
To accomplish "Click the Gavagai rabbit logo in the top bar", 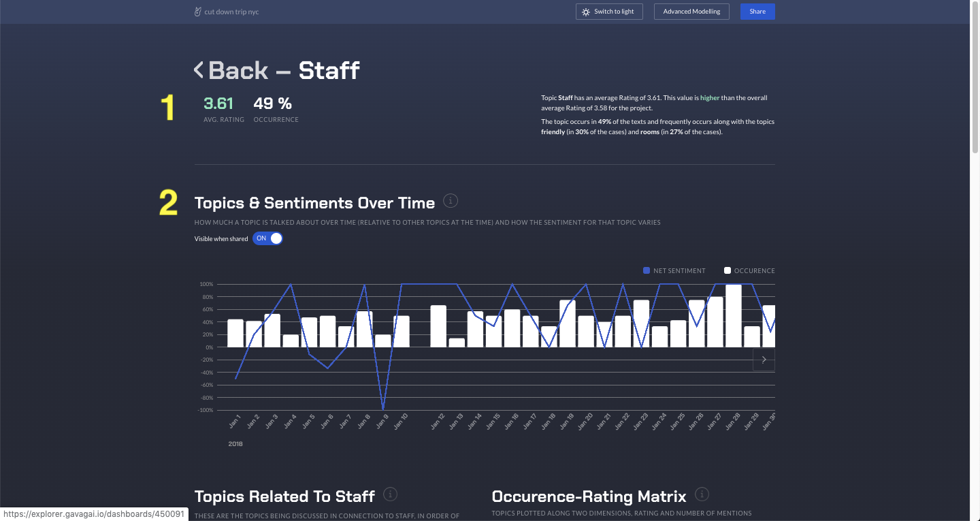I will click(x=197, y=11).
